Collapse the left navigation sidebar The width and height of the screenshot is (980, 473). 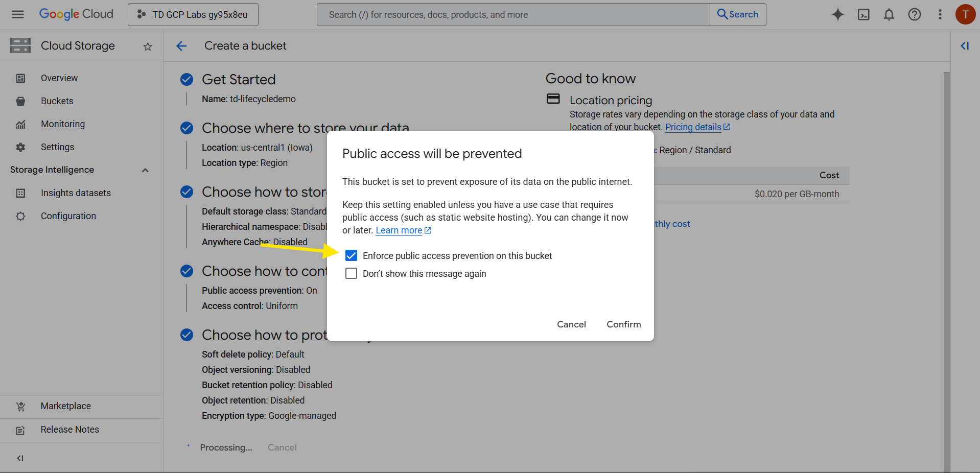20,458
